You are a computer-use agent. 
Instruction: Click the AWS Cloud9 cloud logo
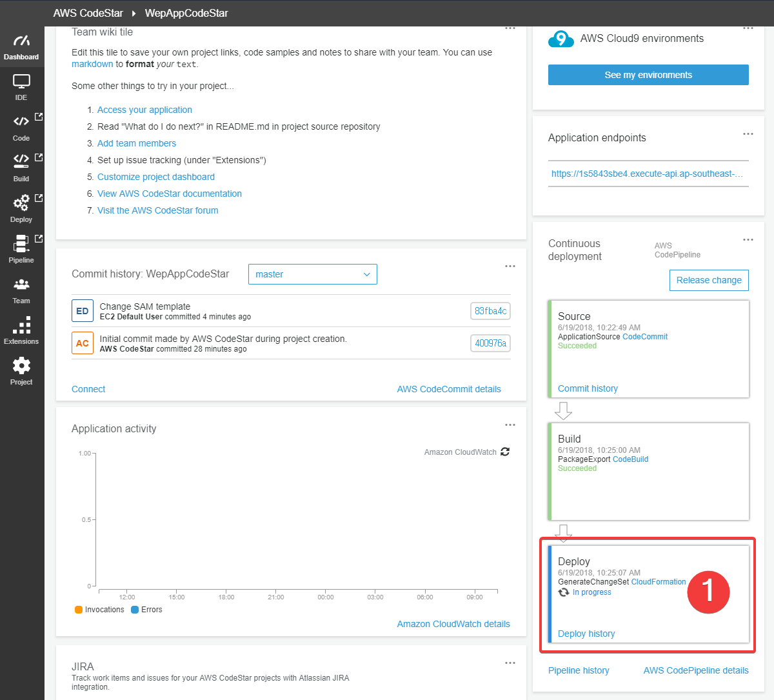[x=561, y=39]
